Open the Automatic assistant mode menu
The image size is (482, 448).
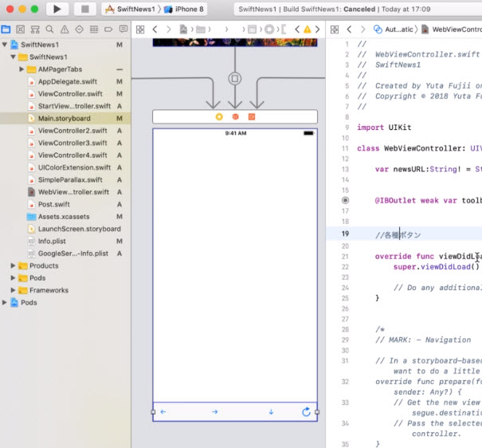pyautogui.click(x=394, y=29)
